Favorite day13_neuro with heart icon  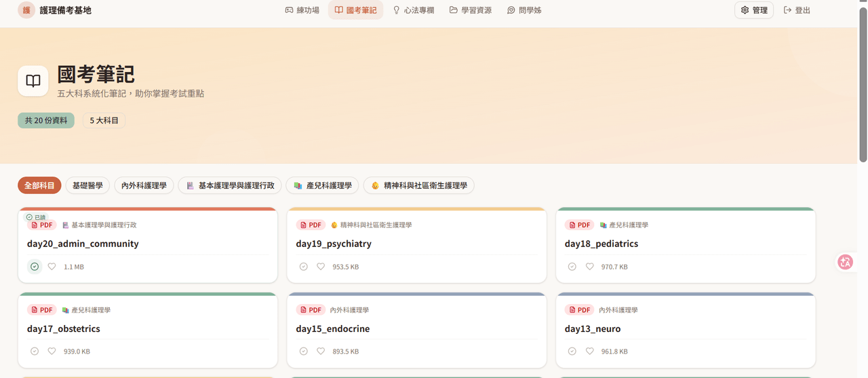coord(590,352)
